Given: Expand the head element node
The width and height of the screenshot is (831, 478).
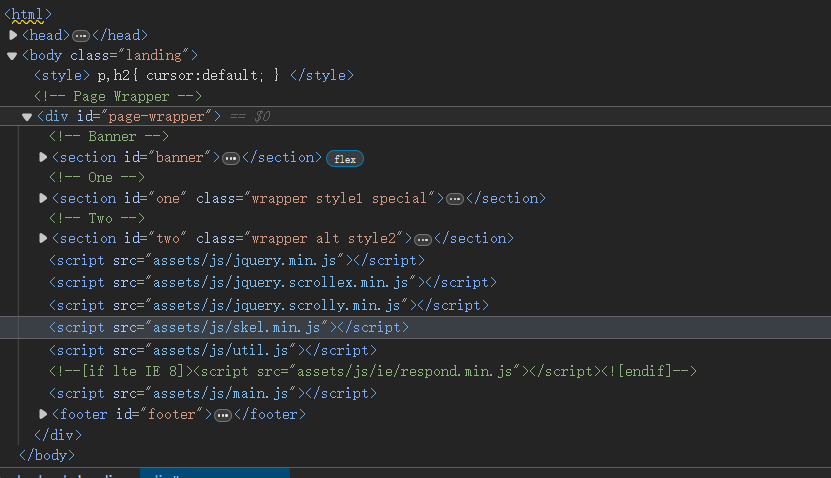Looking at the screenshot, I should coord(13,35).
